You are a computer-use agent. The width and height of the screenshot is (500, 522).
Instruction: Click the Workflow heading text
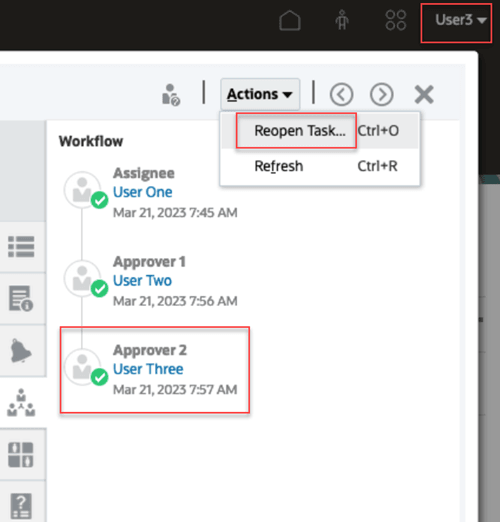pyautogui.click(x=91, y=141)
